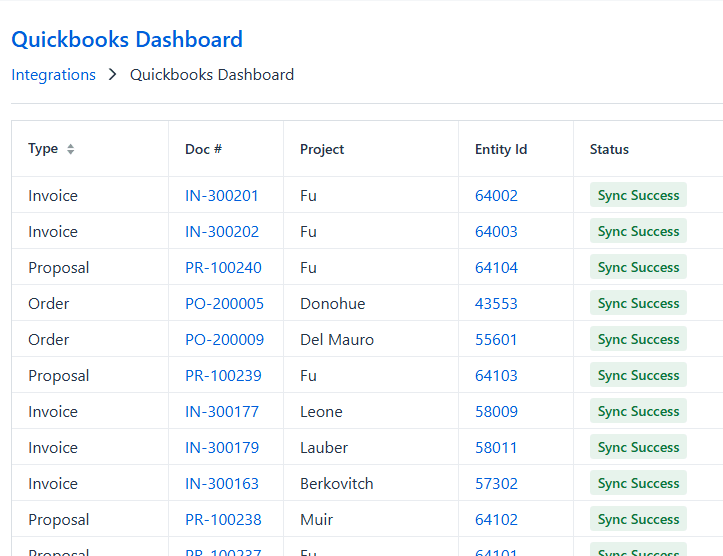Open invoice IN-300163
Screen dimensions: 723x556
[222, 483]
